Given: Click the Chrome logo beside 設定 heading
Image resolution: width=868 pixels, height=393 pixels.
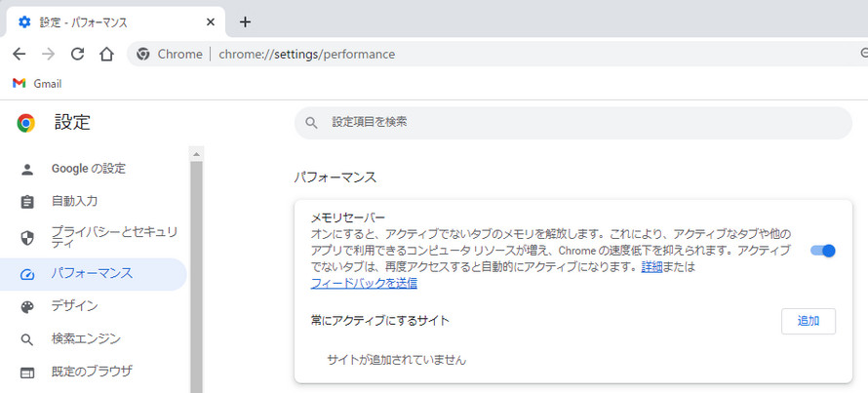Looking at the screenshot, I should click(x=26, y=123).
